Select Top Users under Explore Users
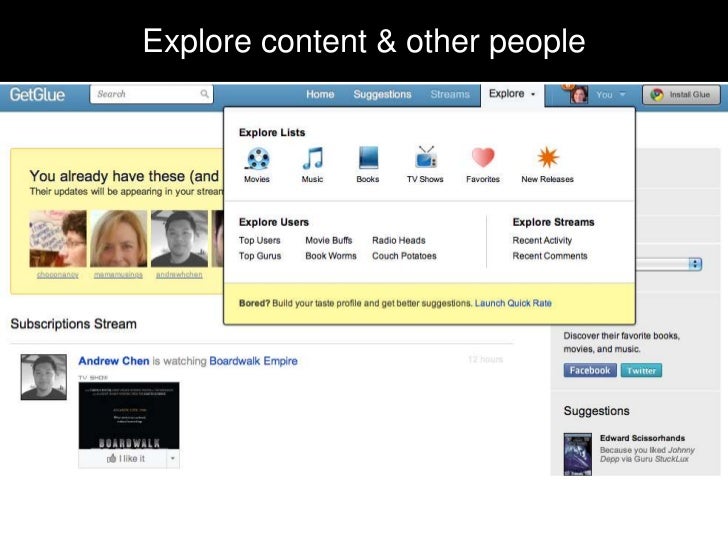728x546 pixels. click(260, 240)
